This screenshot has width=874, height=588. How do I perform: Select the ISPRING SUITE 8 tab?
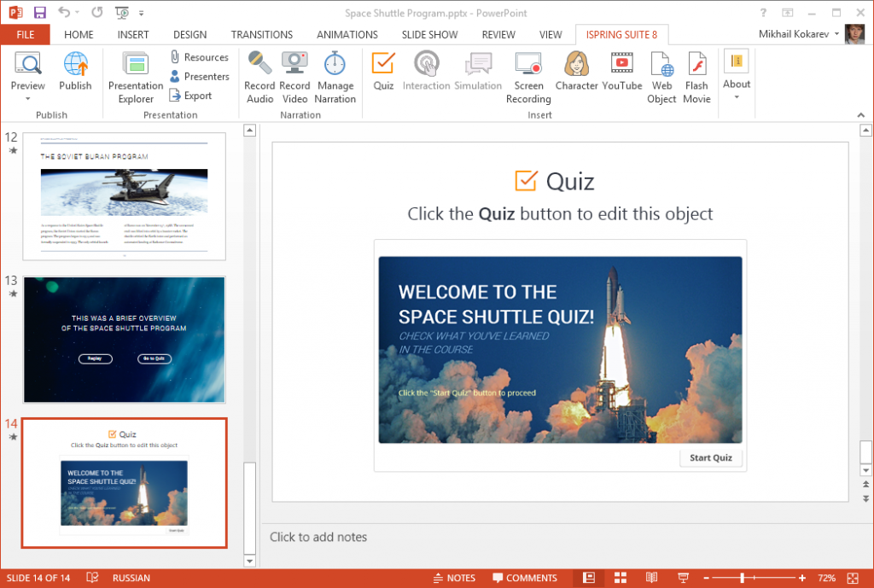(x=621, y=34)
